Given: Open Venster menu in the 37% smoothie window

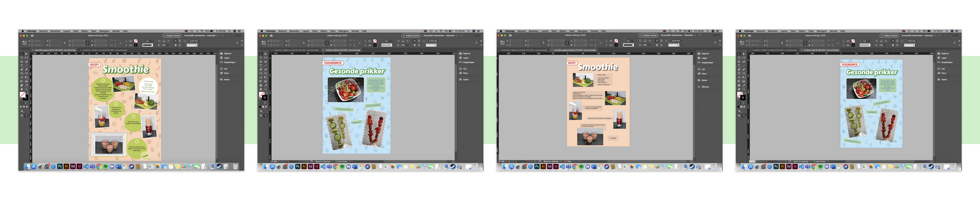Looking at the screenshot, I should click(594, 31).
